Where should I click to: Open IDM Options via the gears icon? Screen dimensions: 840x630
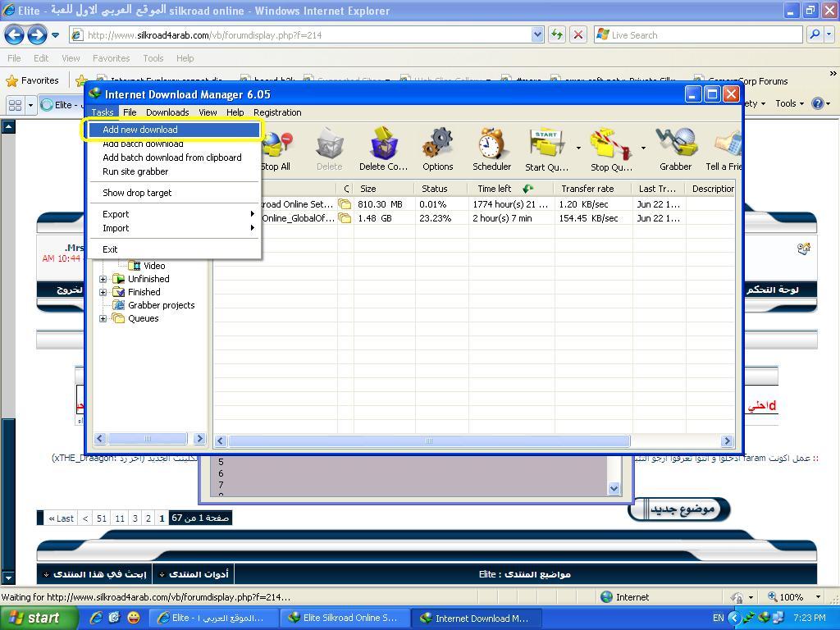coord(438,144)
